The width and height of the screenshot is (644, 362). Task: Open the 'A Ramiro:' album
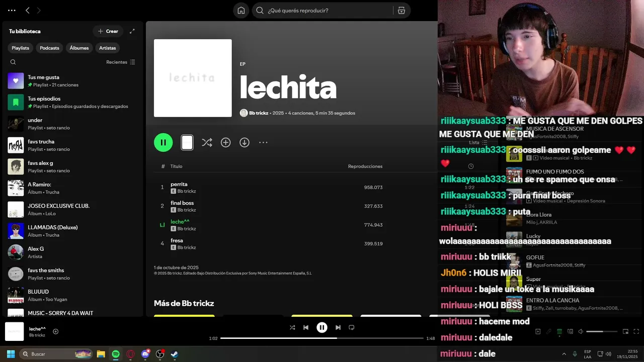(73, 188)
